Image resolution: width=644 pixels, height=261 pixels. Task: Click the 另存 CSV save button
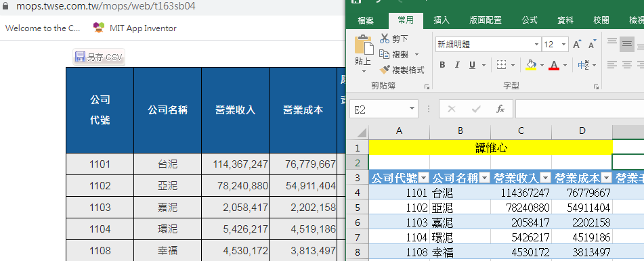coord(99,57)
